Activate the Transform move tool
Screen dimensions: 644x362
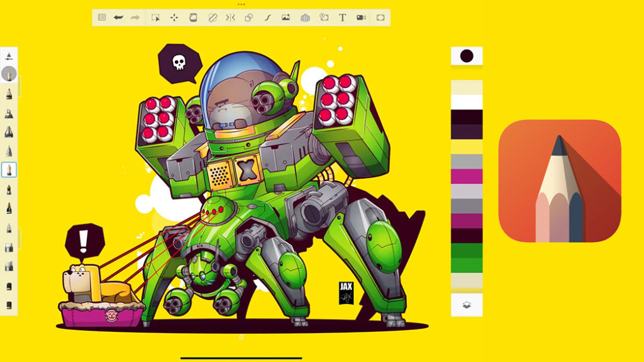click(x=174, y=18)
